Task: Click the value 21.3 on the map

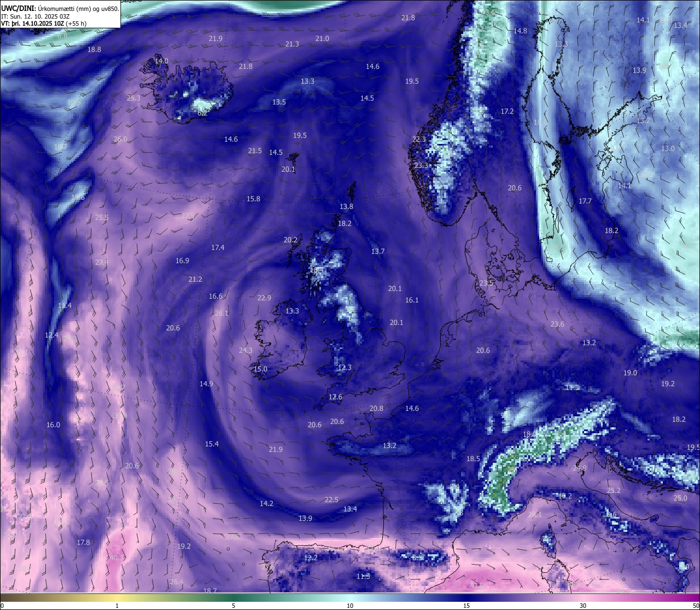Action: tap(292, 44)
